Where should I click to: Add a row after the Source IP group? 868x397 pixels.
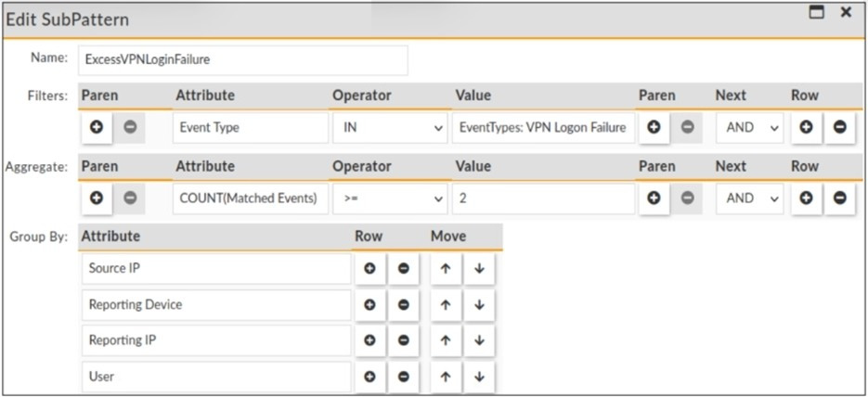pyautogui.click(x=369, y=269)
